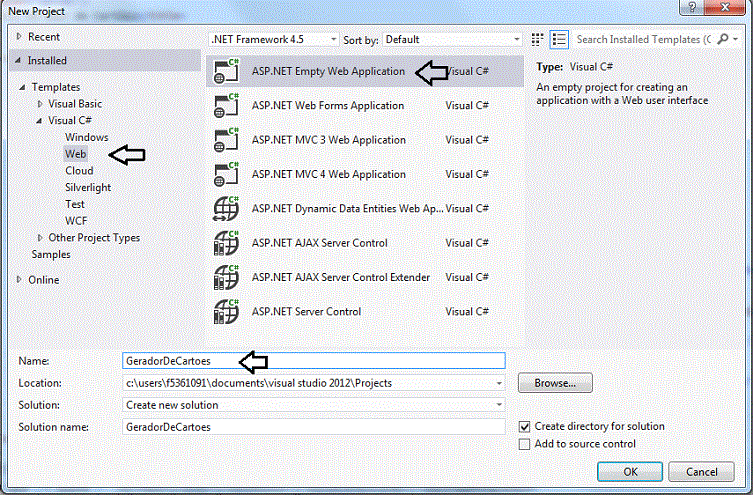753x495 pixels.
Task: Collapse the Visual C# node
Action: 39,121
